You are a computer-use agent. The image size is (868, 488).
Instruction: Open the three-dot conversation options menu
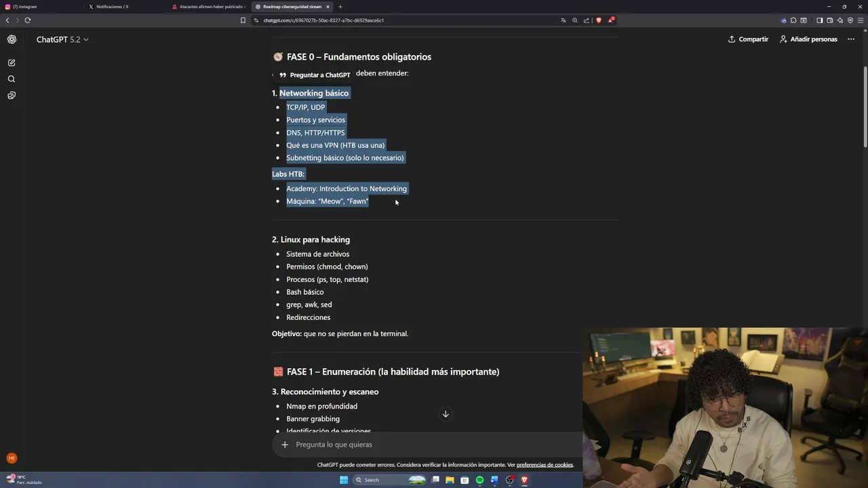(x=851, y=39)
